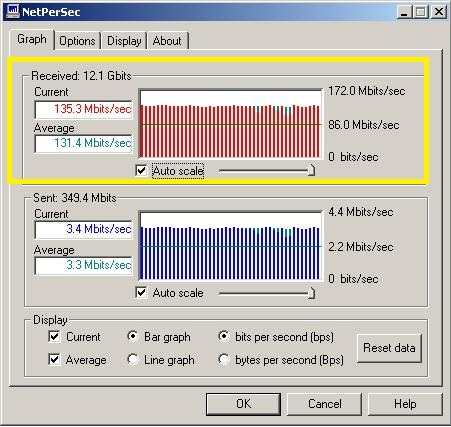This screenshot has height=427, width=451.
Task: Click the Received scale slider thumb
Action: [x=311, y=170]
